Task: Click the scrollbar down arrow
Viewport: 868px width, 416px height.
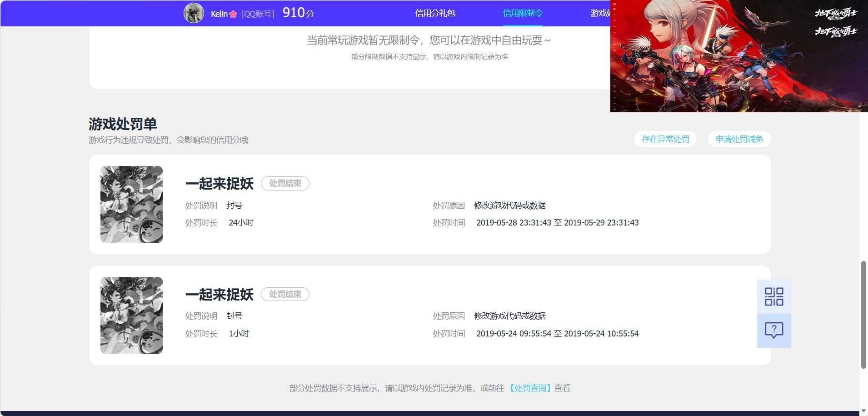Action: pos(863,411)
